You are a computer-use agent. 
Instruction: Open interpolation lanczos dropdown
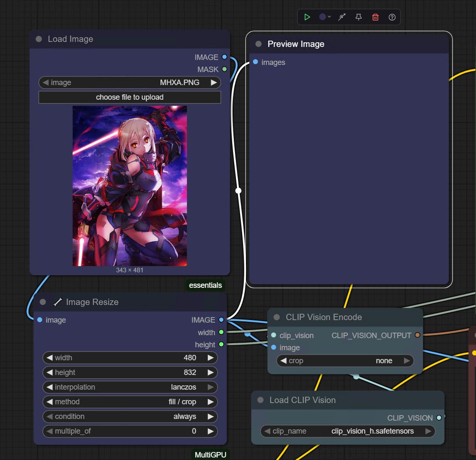click(x=130, y=387)
